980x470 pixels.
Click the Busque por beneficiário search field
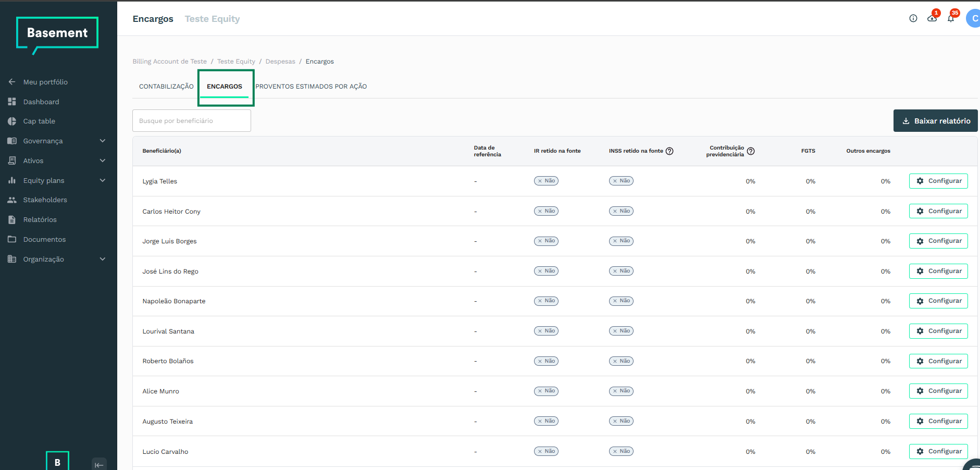192,121
